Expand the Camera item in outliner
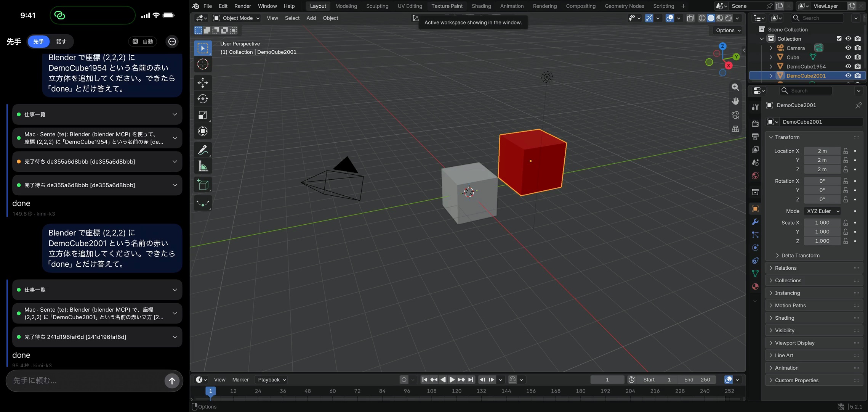The height and width of the screenshot is (412, 868). pyautogui.click(x=771, y=48)
